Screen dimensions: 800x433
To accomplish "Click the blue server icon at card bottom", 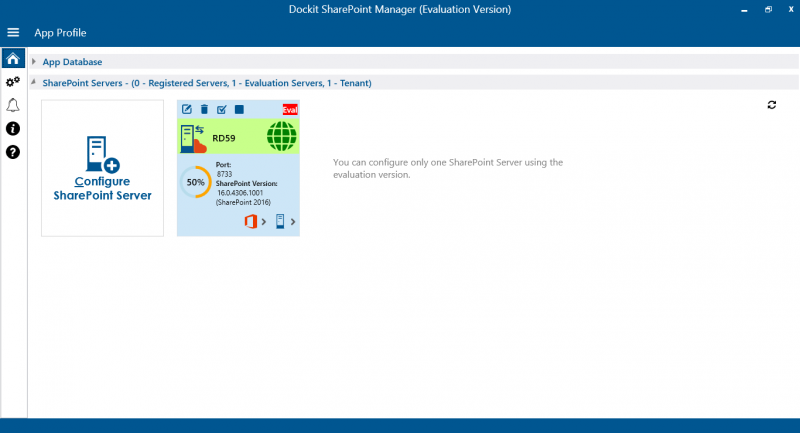I will point(280,221).
